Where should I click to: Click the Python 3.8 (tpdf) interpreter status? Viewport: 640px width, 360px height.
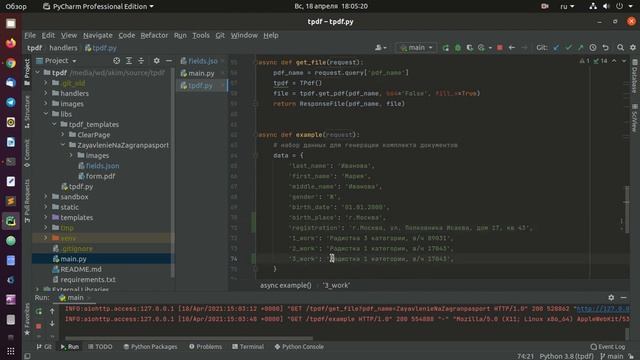(567, 356)
